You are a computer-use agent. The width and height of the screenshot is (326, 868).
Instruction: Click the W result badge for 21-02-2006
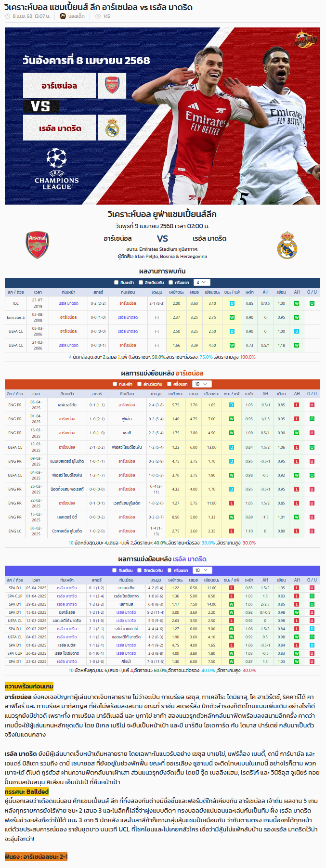tap(232, 345)
